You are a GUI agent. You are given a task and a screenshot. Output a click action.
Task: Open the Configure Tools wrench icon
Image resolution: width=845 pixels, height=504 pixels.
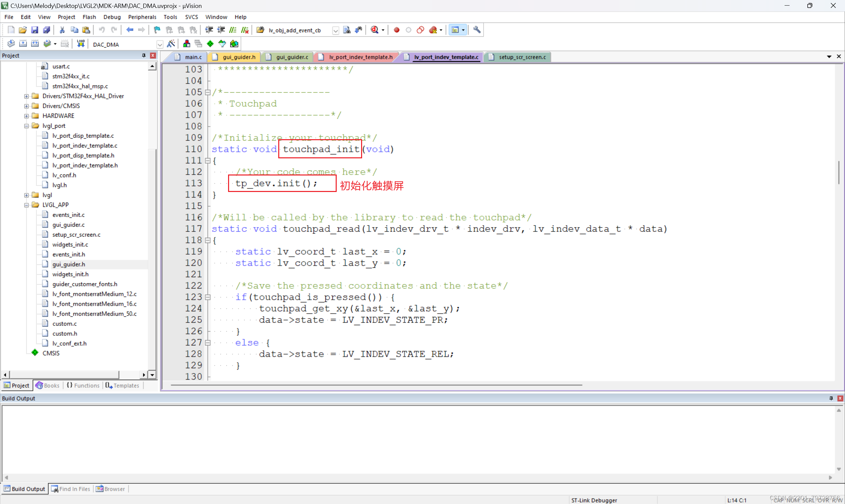tap(477, 30)
